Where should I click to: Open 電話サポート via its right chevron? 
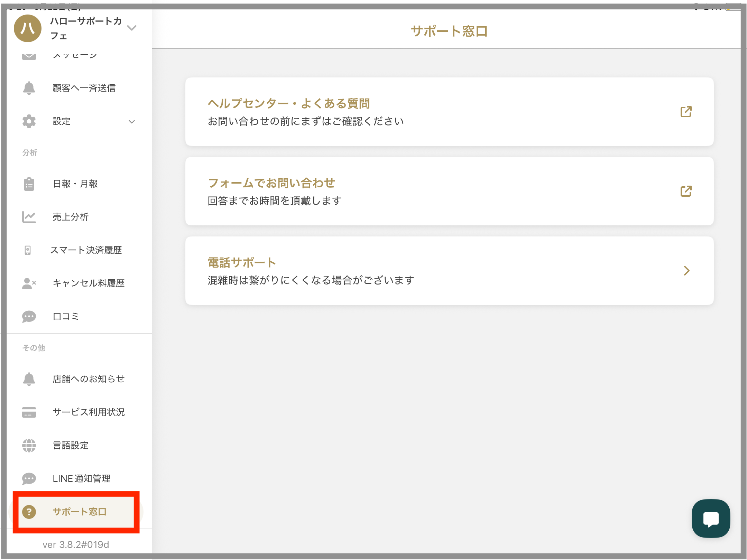686,271
